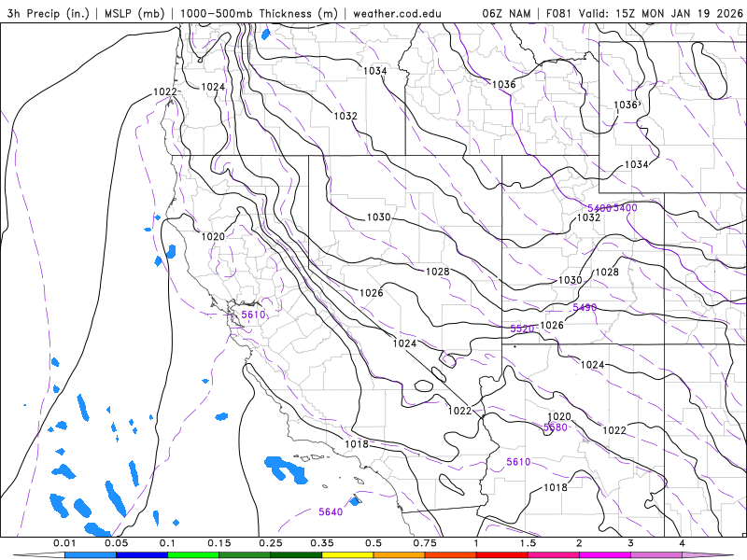
Task: Click the '1018' isobar label near the southern California coast
Action: click(357, 444)
